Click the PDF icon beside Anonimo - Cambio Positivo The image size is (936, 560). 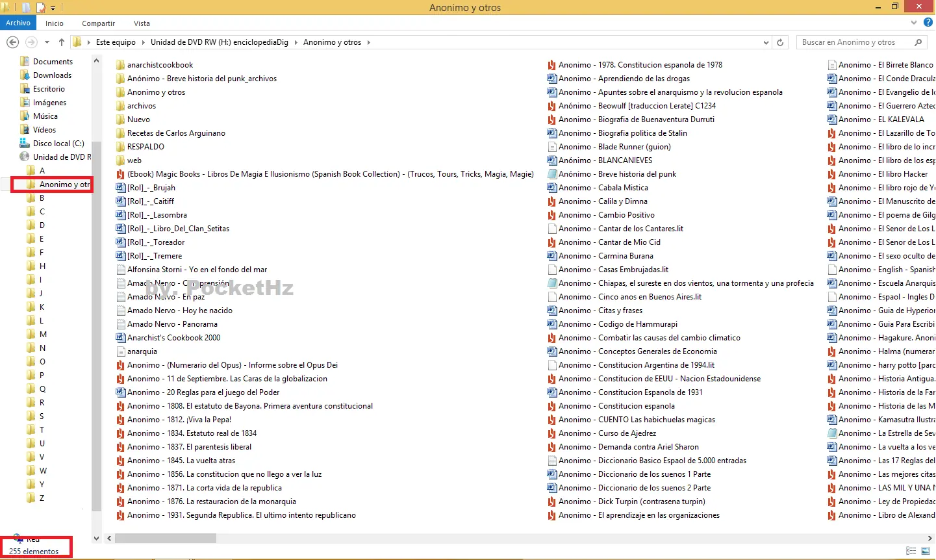click(551, 215)
